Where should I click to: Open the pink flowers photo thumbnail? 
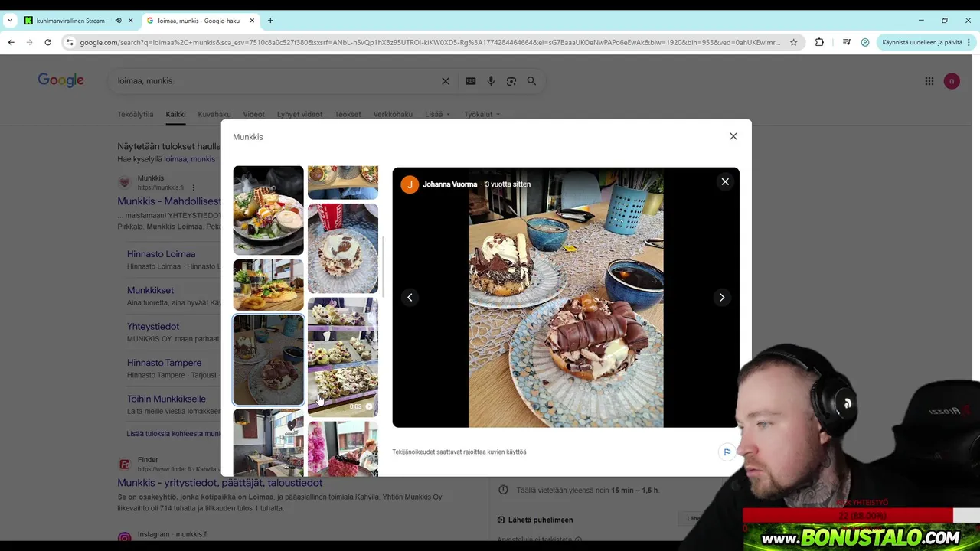click(x=342, y=448)
